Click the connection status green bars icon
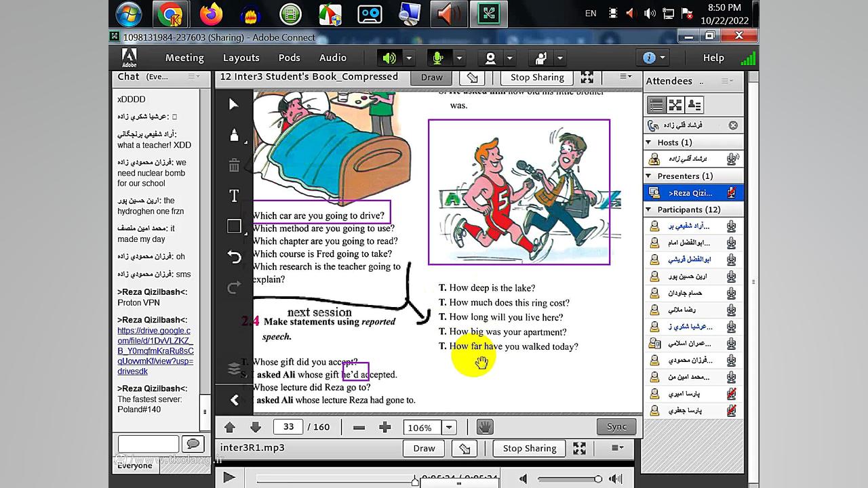 tap(748, 58)
